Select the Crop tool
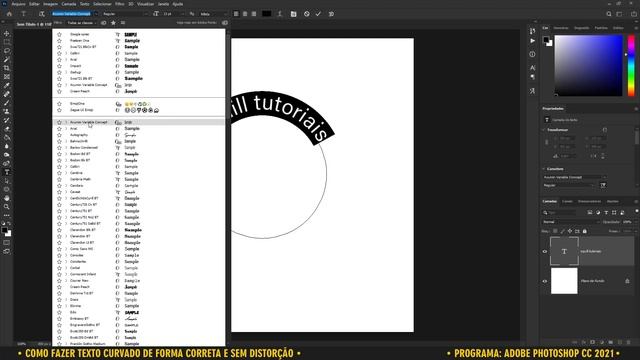Viewport: 640px width, 360px height. pos(7,68)
